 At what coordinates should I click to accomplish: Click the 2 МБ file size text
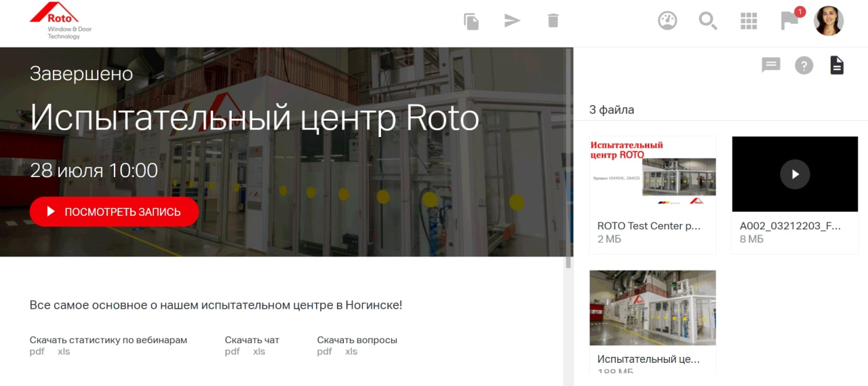(x=609, y=239)
